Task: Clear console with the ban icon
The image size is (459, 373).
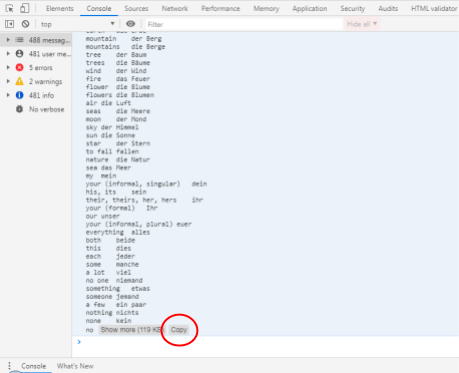Action: coord(25,24)
